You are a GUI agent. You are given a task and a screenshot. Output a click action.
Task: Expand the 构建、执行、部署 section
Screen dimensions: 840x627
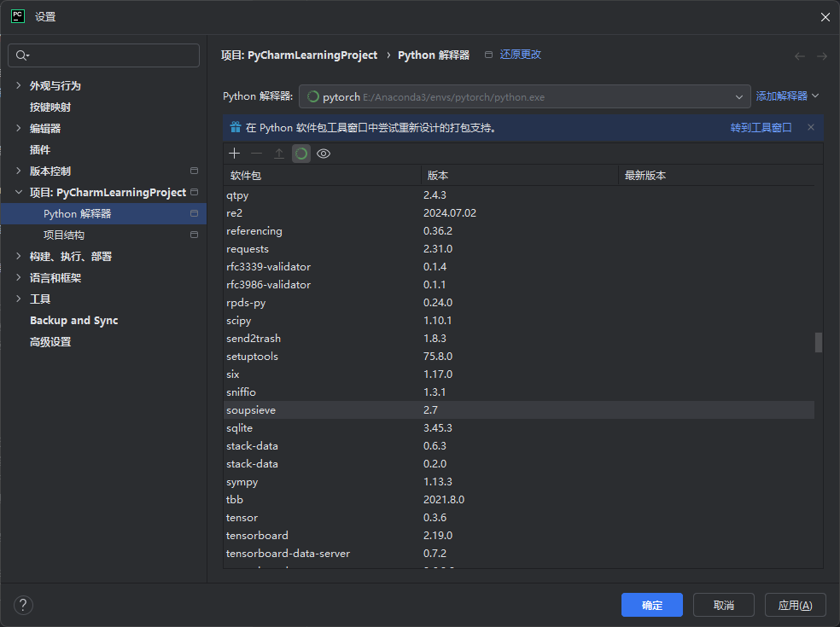19,256
